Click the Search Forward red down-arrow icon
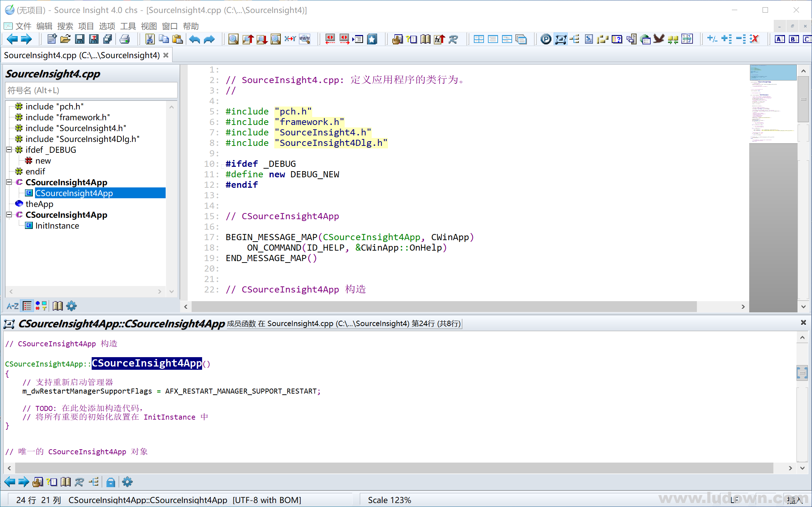The image size is (812, 507). click(262, 39)
